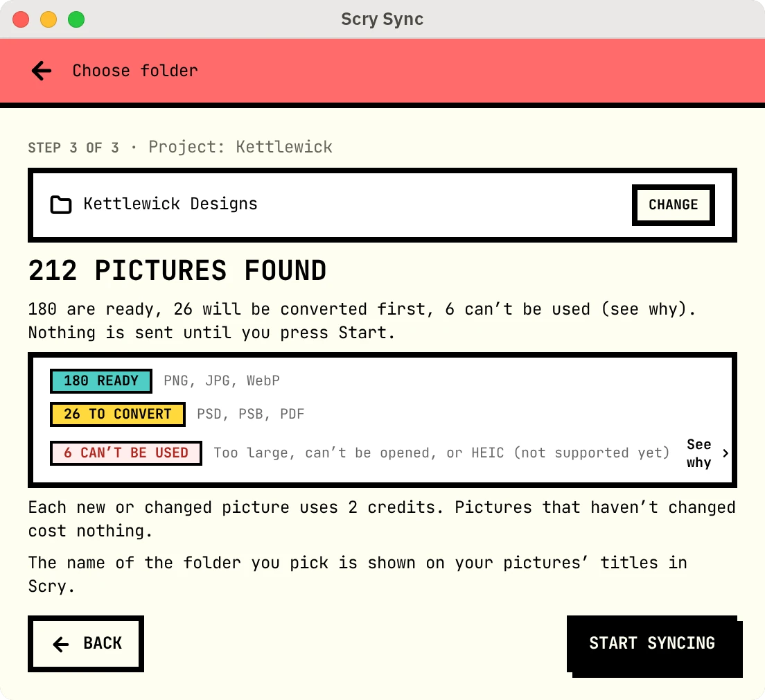Click the back arrow in the header

coord(42,71)
